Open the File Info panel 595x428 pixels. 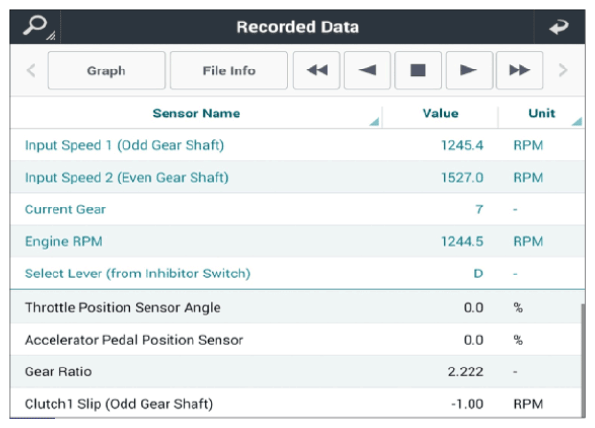[229, 70]
